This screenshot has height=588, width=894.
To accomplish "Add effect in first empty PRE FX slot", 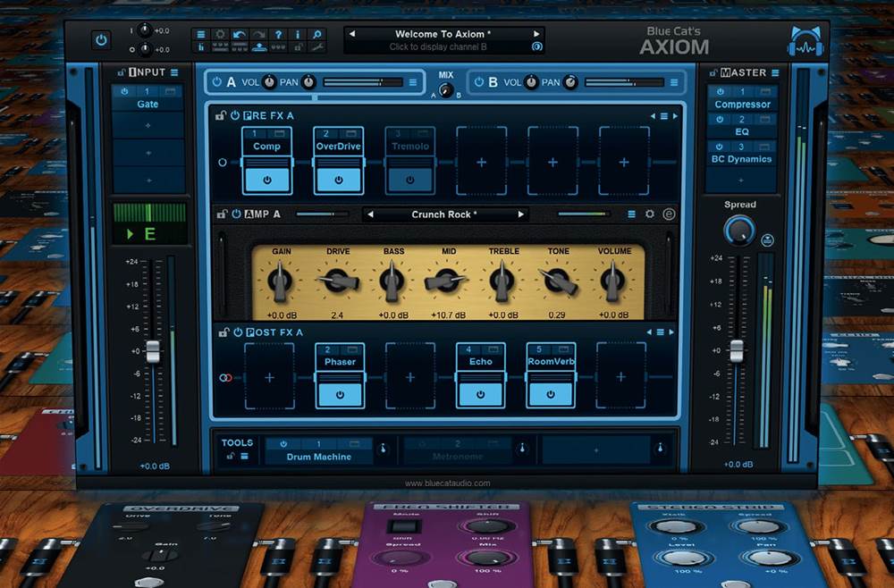I will pos(481,163).
